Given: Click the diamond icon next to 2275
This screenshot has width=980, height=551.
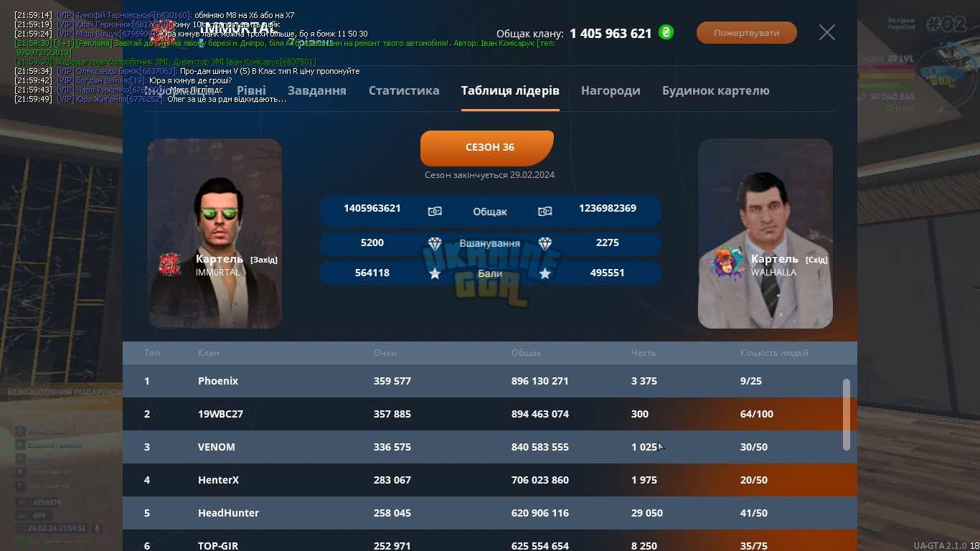Looking at the screenshot, I should point(545,243).
